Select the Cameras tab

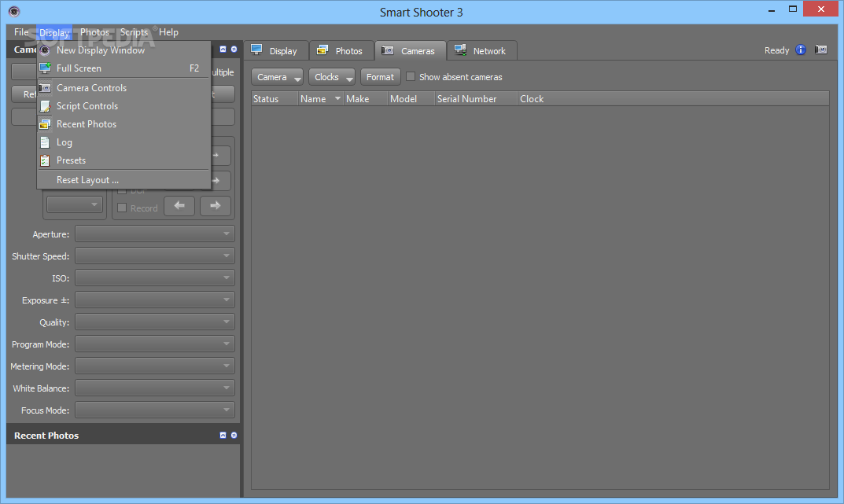click(x=410, y=50)
